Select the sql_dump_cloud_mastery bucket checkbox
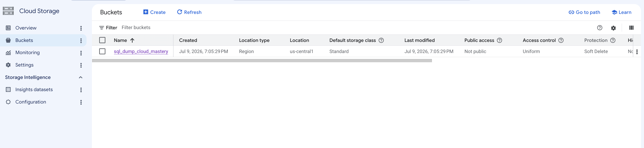The height and width of the screenshot is (148, 644). 102,51
